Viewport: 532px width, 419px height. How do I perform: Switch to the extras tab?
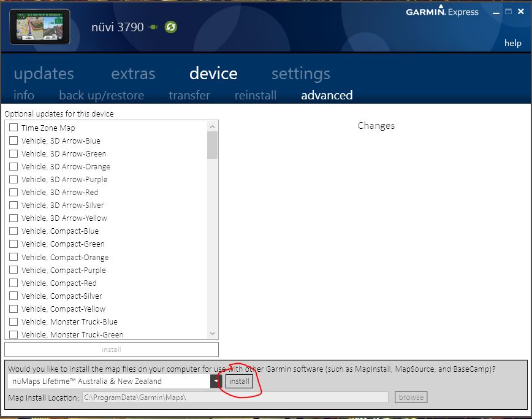click(133, 74)
